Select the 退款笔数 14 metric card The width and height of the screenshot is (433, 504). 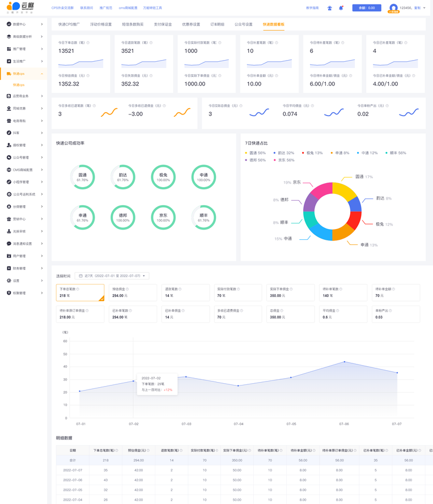tap(186, 293)
